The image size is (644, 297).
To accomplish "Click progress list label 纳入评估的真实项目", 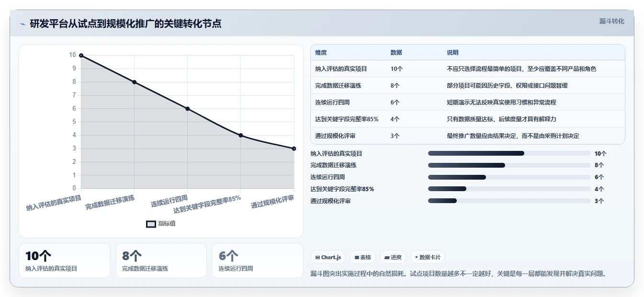I will coord(336,154).
